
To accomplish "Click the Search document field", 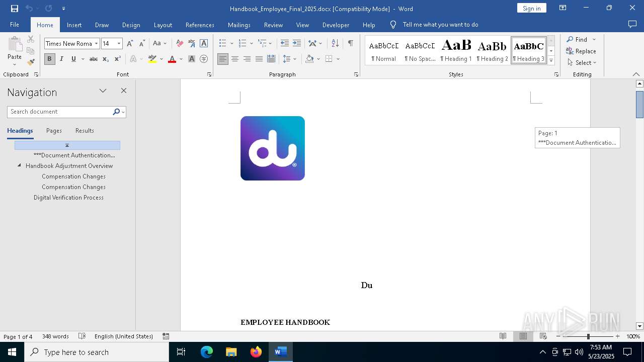I will pyautogui.click(x=60, y=112).
